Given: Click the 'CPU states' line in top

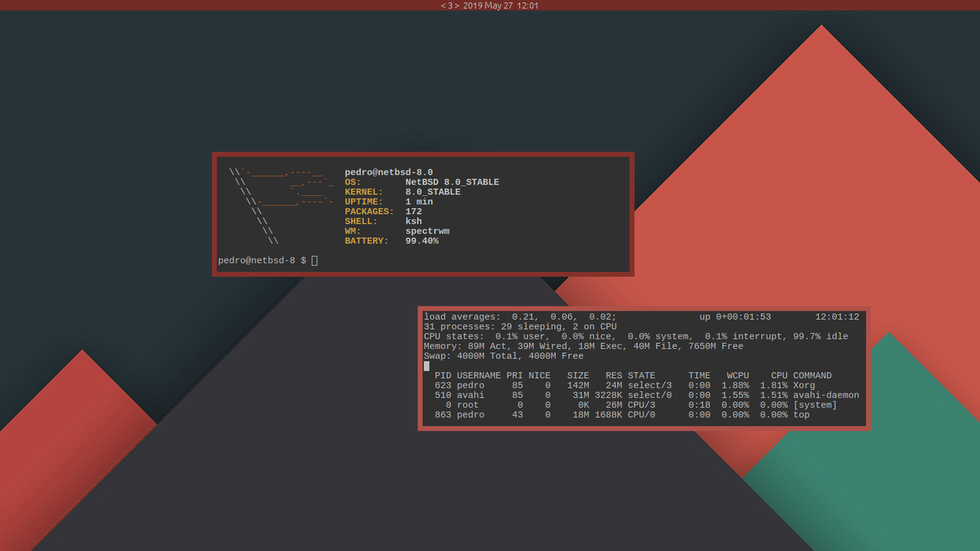Looking at the screenshot, I should 635,337.
